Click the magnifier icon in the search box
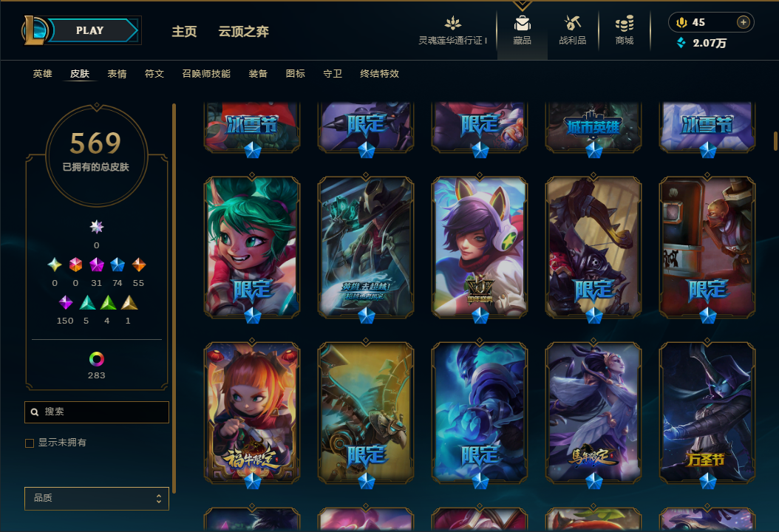Screen dimensions: 779x532 click(35, 412)
